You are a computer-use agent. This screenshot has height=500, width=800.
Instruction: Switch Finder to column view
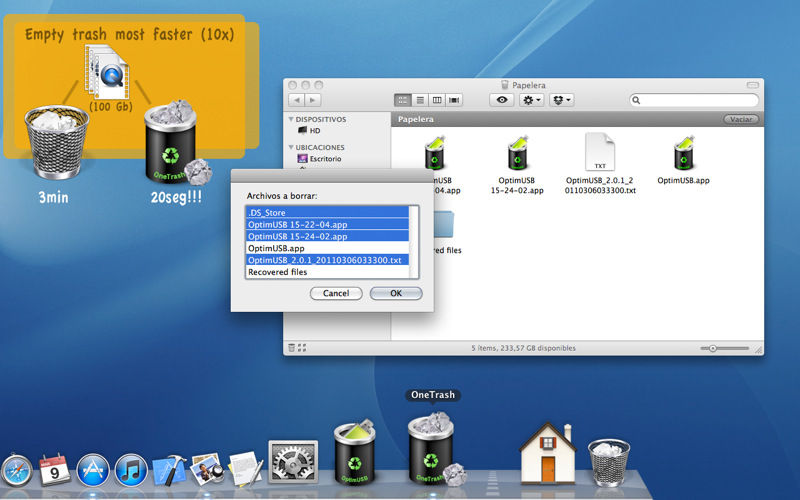[x=437, y=100]
